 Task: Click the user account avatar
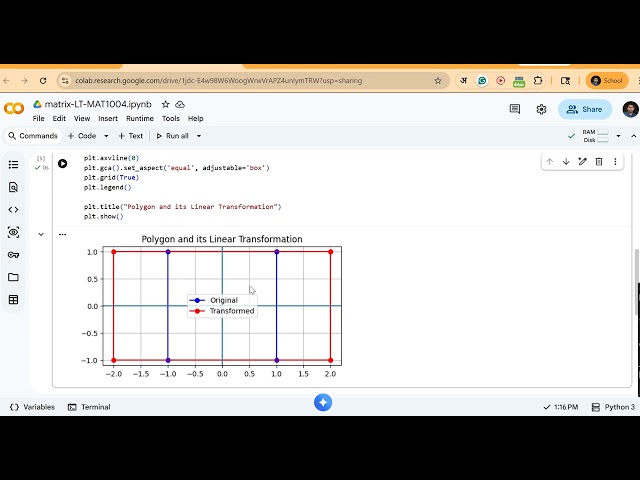pos(631,109)
